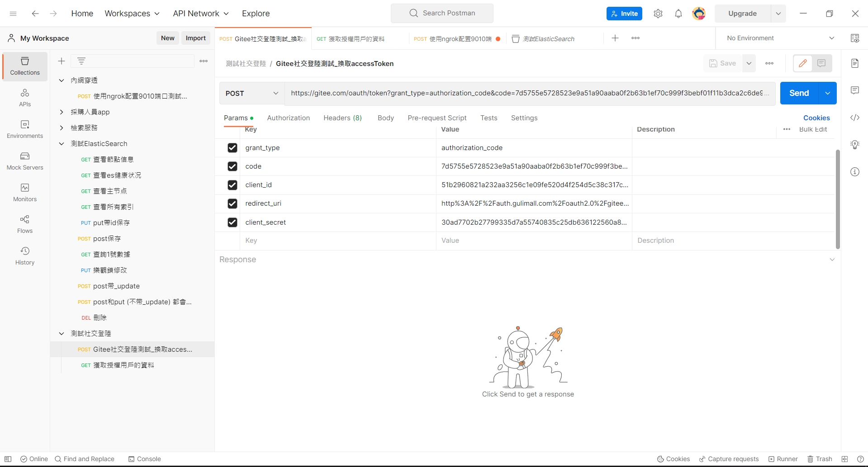868x467 pixels.
Task: Toggle the sidebar from status bar
Action: pyautogui.click(x=8, y=459)
